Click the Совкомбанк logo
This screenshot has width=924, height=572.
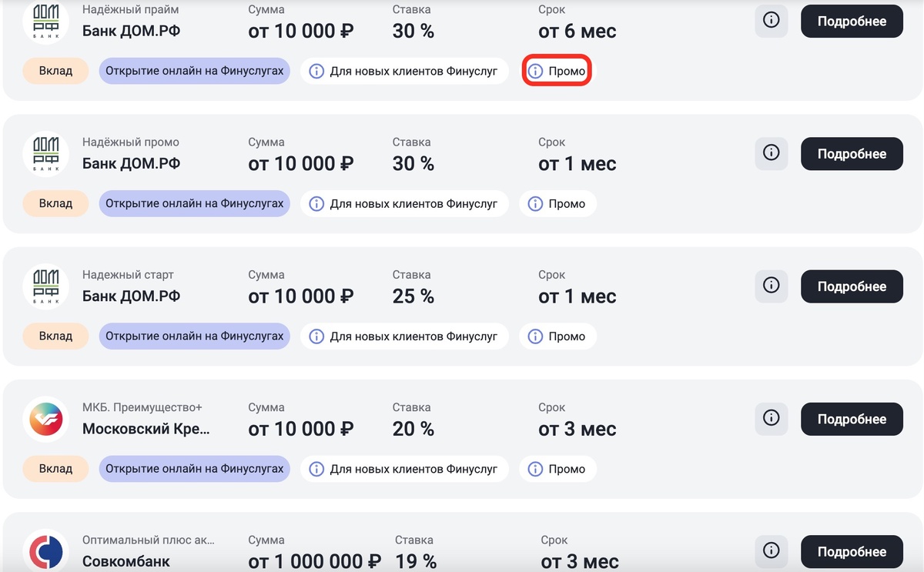pos(46,551)
